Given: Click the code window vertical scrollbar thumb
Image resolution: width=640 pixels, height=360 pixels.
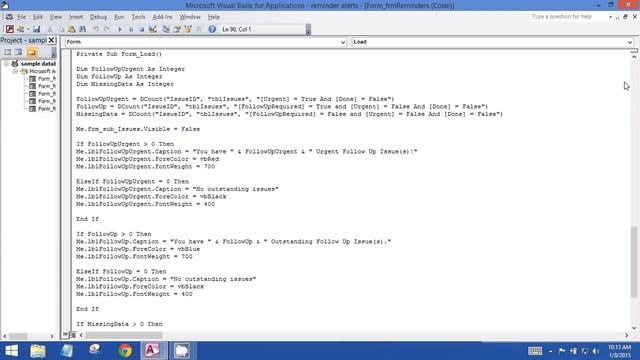Looking at the screenshot, I should [x=634, y=262].
